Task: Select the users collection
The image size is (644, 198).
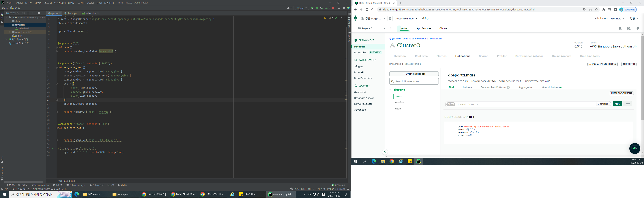Action: tap(398, 109)
